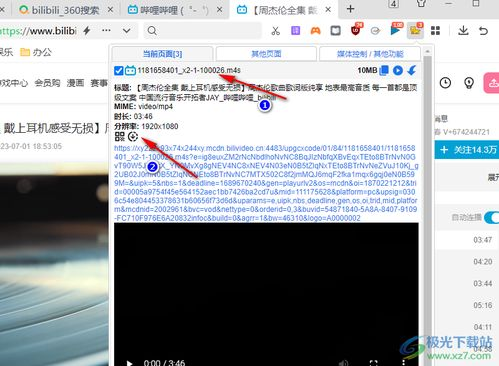499x366 pixels.
Task: Open bilibili history clock icon
Action: click(445, 83)
